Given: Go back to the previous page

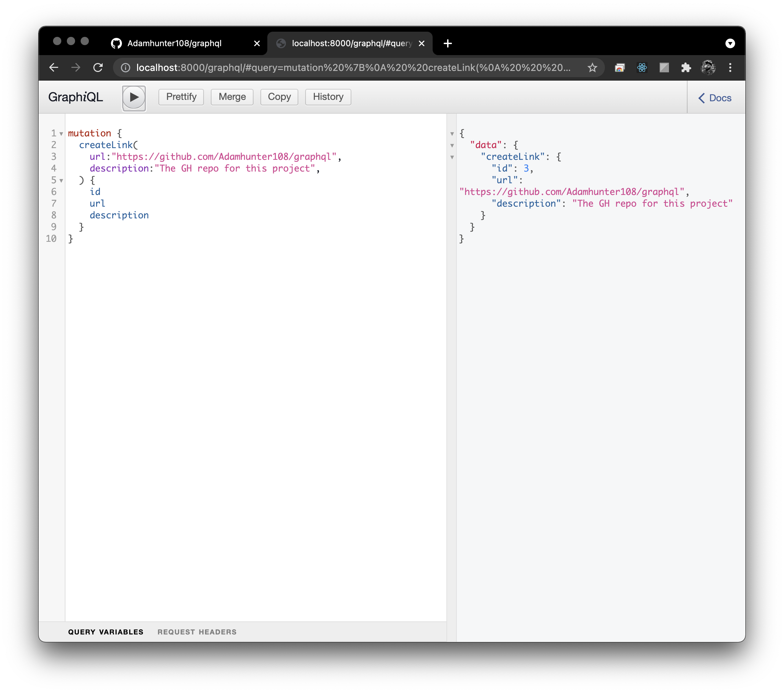Looking at the screenshot, I should click(54, 68).
